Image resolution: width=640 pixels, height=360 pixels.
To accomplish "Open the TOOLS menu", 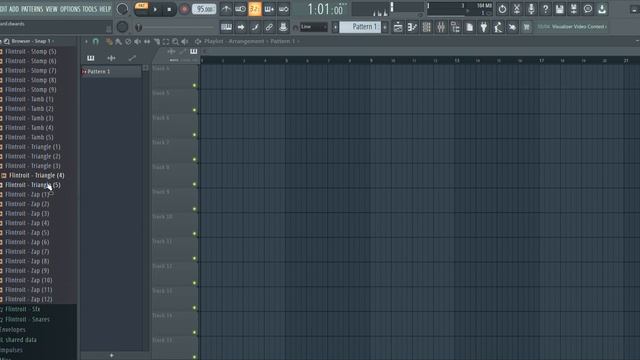I will tap(90, 9).
